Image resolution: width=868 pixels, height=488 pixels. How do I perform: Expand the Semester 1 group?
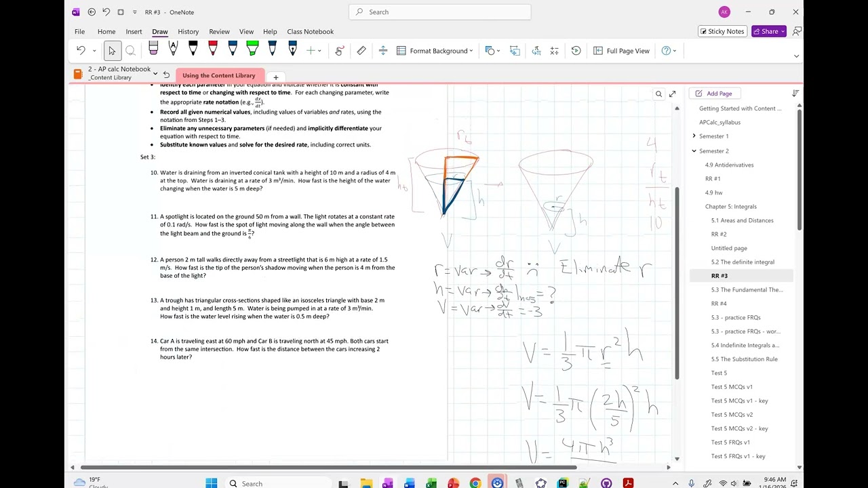tap(694, 136)
